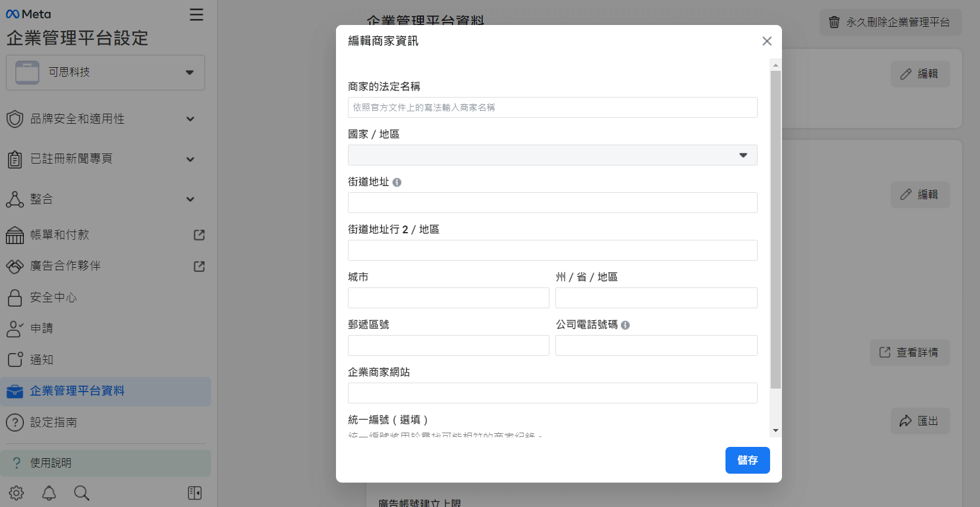The width and height of the screenshot is (980, 507).
Task: Select 企業管理平台資料 menu item
Action: click(77, 391)
